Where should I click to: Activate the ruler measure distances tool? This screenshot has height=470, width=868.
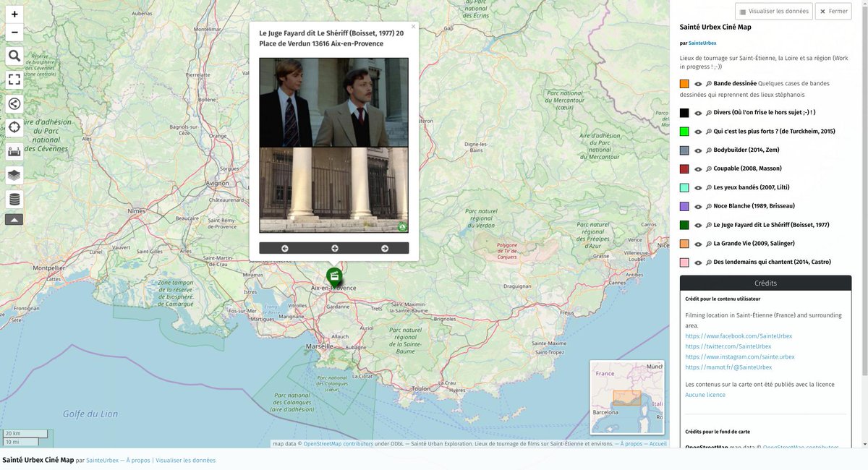pyautogui.click(x=14, y=152)
